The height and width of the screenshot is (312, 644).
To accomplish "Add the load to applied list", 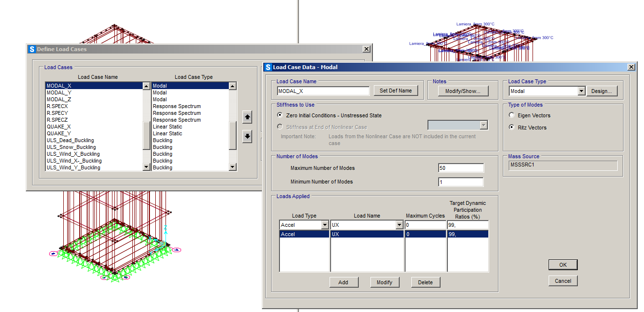I will tap(343, 282).
